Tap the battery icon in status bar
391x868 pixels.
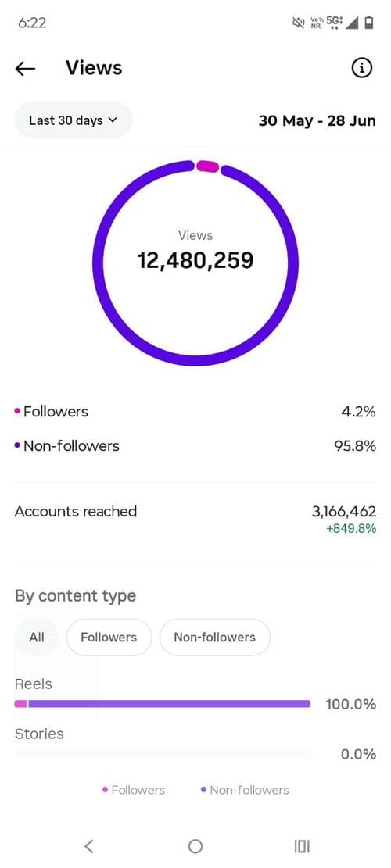tap(369, 23)
